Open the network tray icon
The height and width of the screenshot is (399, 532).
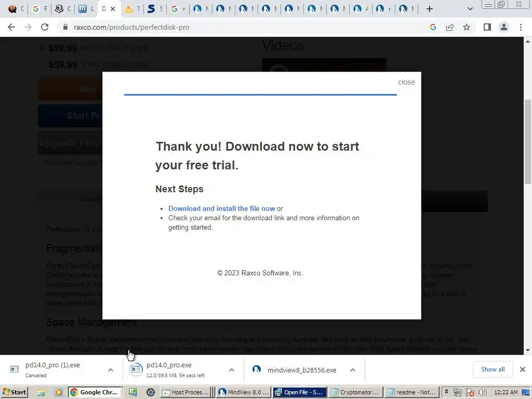pyautogui.click(x=458, y=392)
